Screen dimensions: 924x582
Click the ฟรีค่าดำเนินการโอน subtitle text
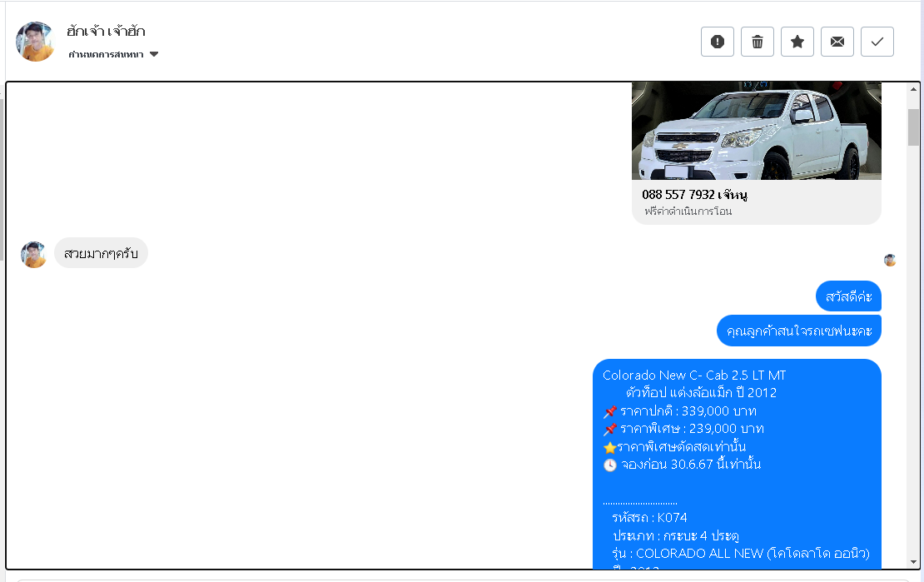click(688, 211)
